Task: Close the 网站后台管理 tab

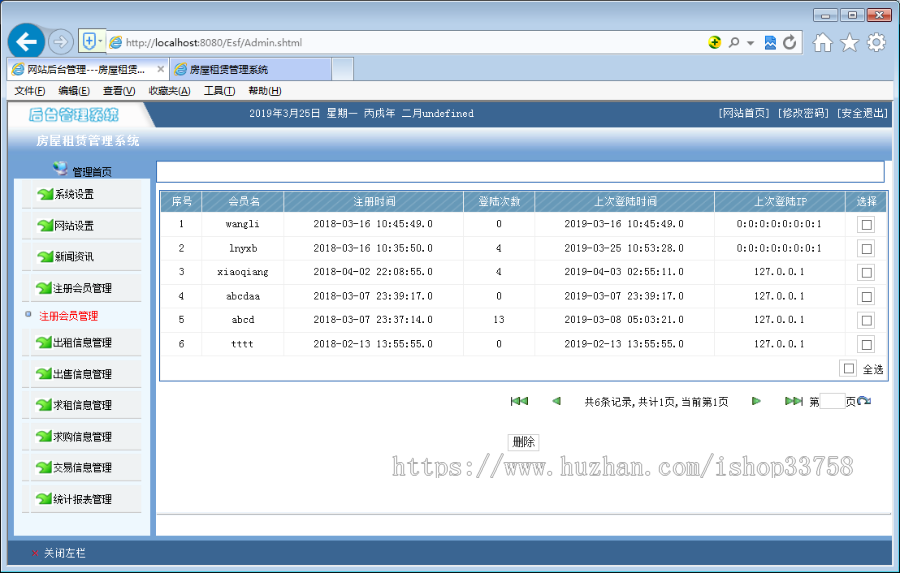Action: 161,69
